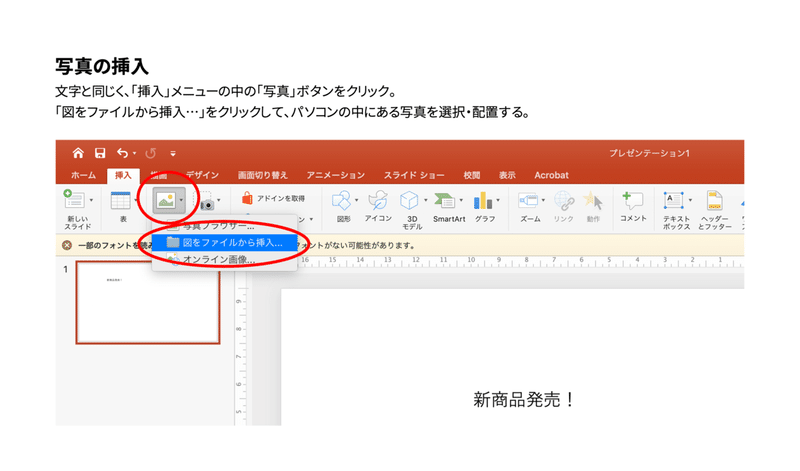Click the Redo icon in title bar

(x=151, y=153)
